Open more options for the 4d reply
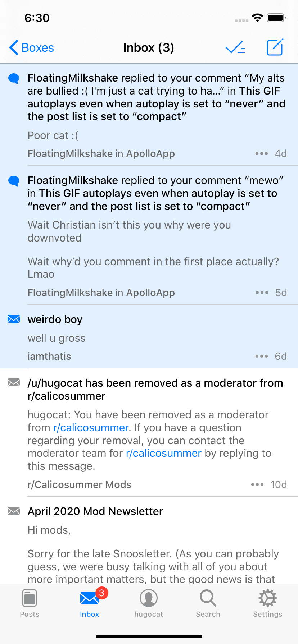 pos(262,153)
